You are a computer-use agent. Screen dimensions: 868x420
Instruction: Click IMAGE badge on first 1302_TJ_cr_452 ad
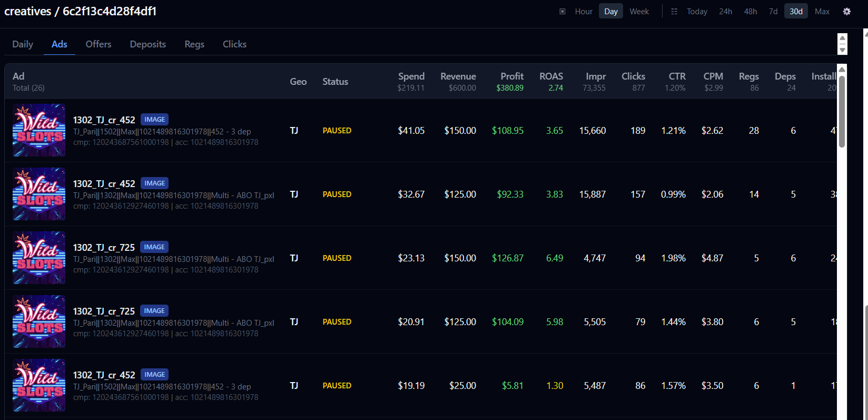(154, 120)
